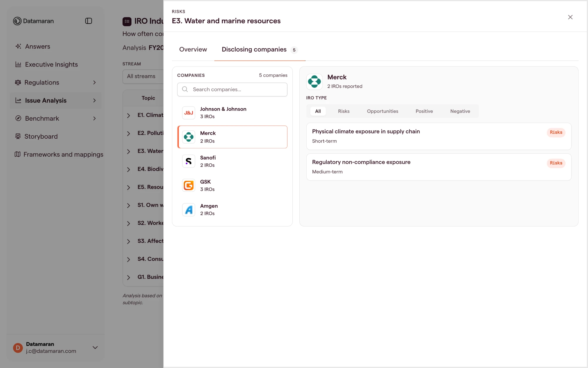Screen dimensions: 588x368
Task: Open the Datamaran account dropdown
Action: pyautogui.click(x=95, y=347)
